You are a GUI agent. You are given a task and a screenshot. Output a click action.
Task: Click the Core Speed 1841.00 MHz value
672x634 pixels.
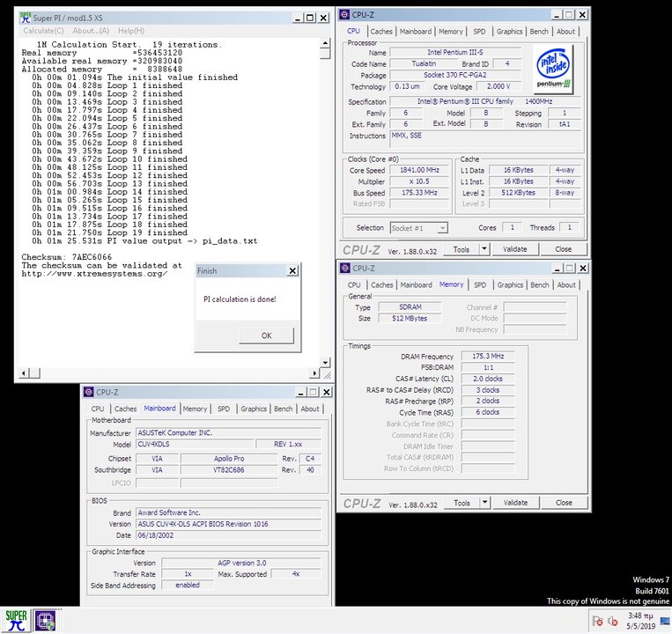[x=419, y=170]
